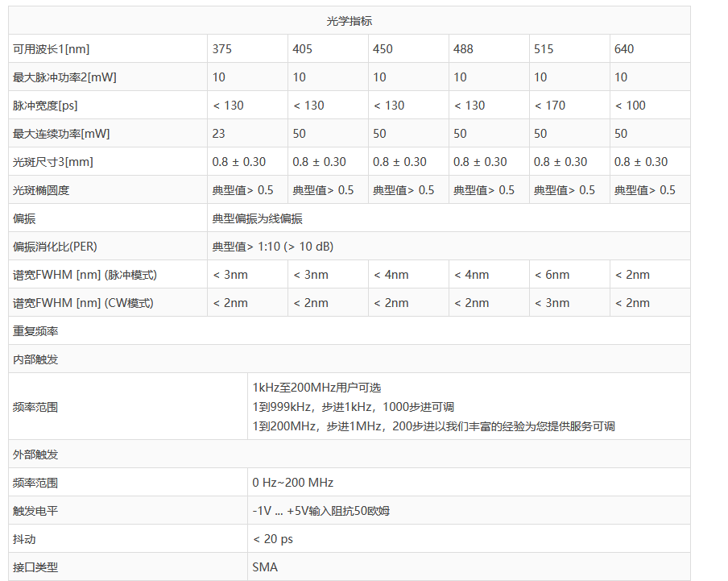Select the 375 wavelength cell
Image resolution: width=728 pixels, height=581 pixels.
(x=222, y=49)
